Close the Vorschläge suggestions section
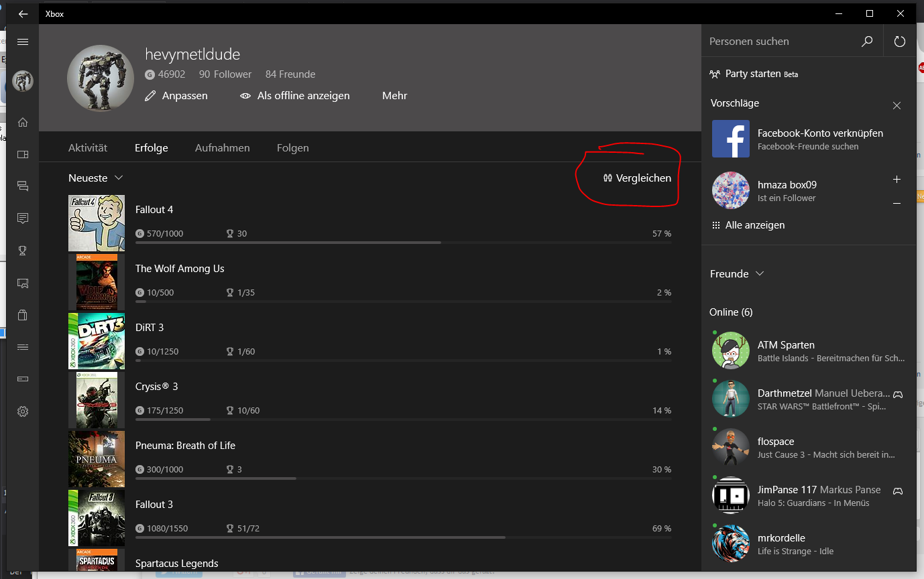 (x=897, y=105)
